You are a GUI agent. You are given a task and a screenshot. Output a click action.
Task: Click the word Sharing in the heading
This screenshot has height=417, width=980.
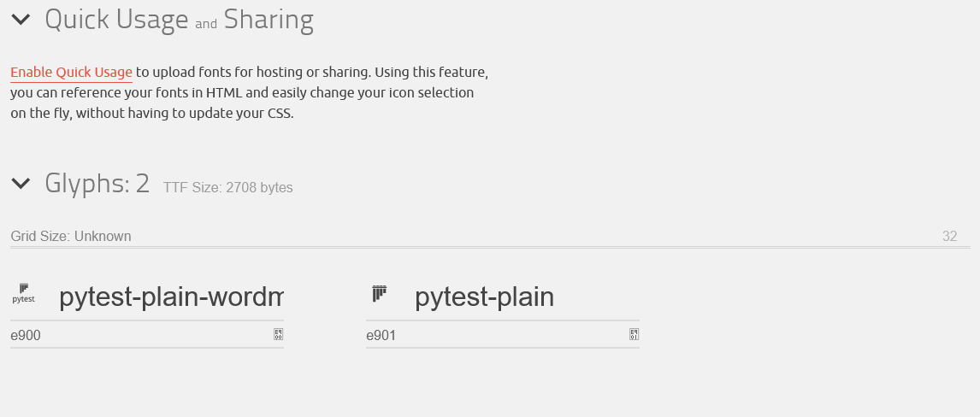269,20
